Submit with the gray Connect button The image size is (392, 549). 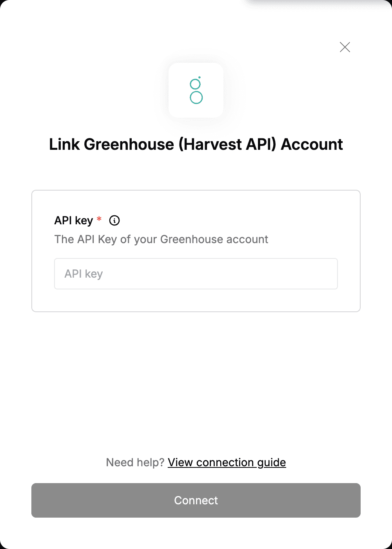pos(196,500)
